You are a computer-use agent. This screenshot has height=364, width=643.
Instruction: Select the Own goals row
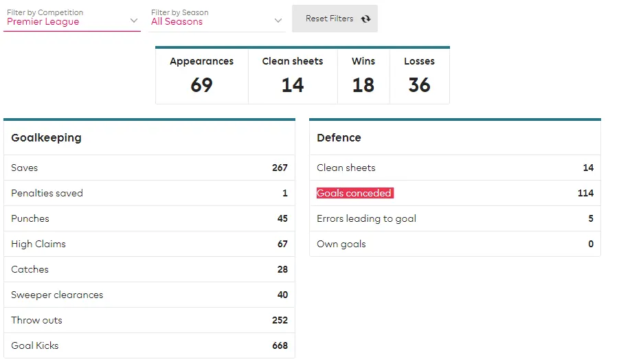click(455, 244)
